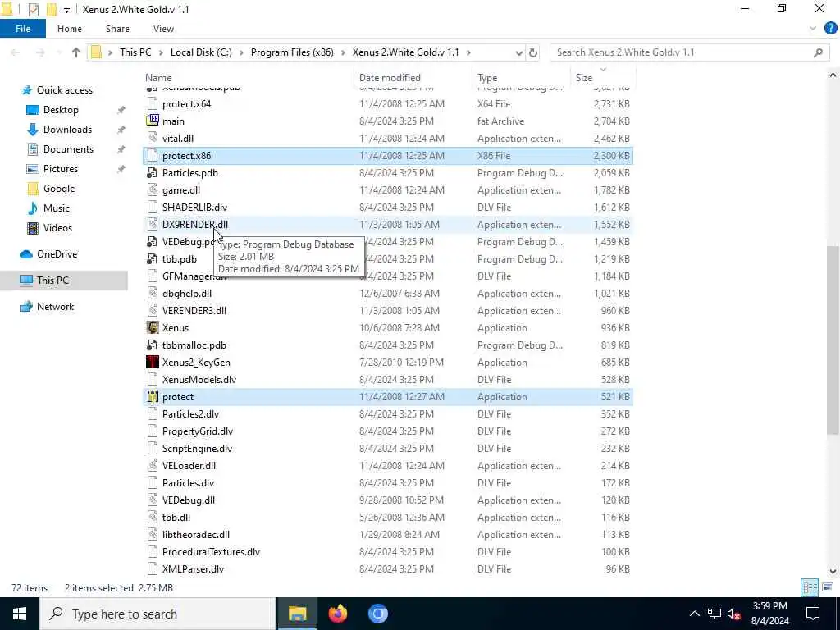Select the Particles.pdb file icon
This screenshot has height=630, width=840.
coord(153,173)
